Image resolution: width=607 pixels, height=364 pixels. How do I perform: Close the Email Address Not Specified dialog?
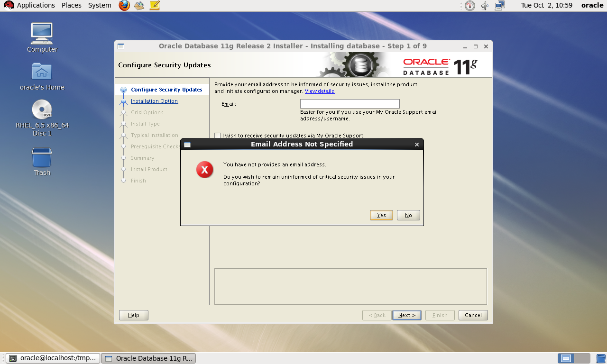pyautogui.click(x=417, y=145)
